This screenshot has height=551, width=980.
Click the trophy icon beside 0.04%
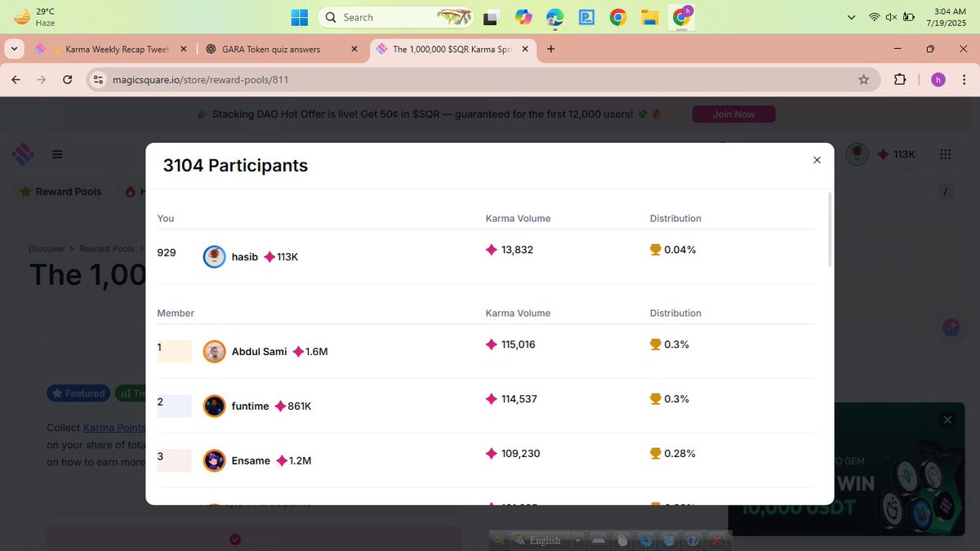[x=655, y=250]
